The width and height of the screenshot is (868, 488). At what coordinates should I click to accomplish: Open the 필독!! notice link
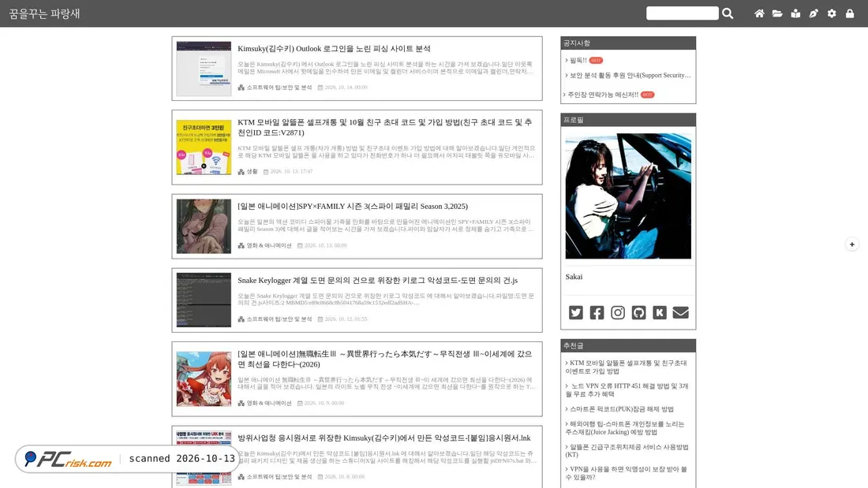578,60
